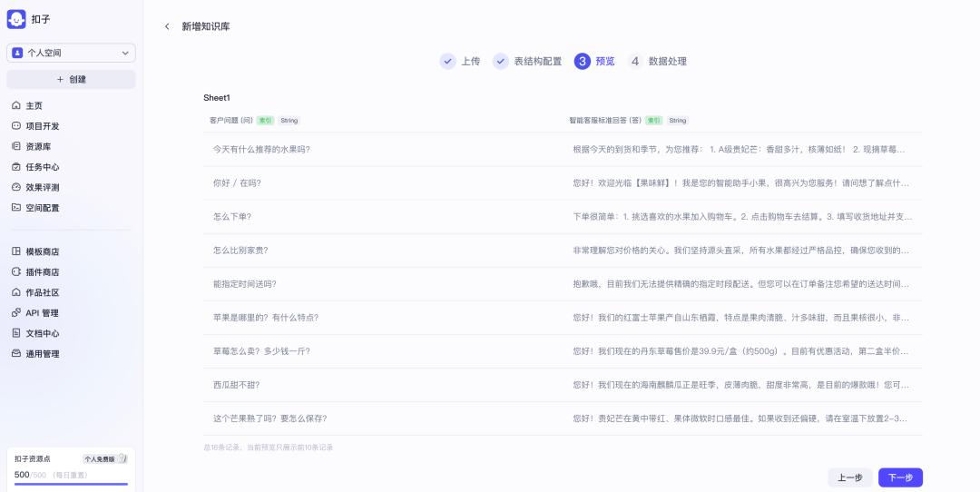Screen dimensions: 980x492
Task: Click the 扣子资源点 progress bar
Action: click(x=72, y=484)
